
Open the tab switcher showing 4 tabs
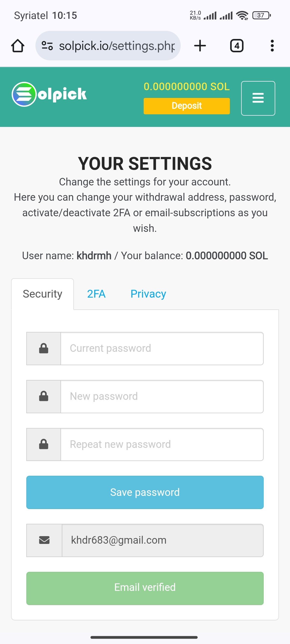[x=237, y=46]
